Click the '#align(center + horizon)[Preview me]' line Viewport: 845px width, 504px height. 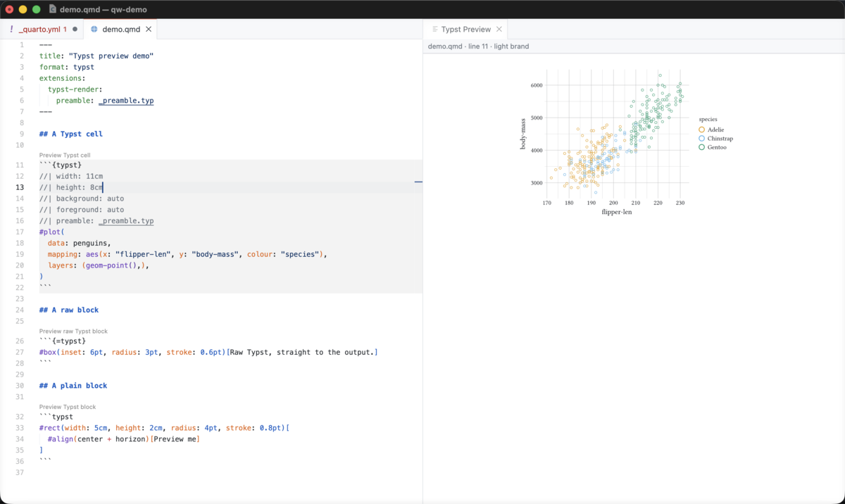pos(124,439)
